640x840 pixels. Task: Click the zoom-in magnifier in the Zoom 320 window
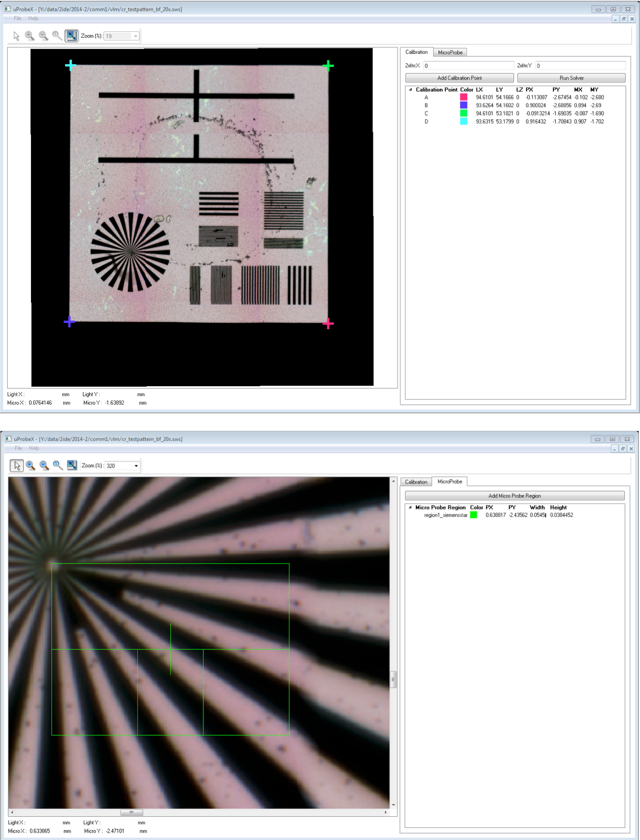[x=31, y=466]
